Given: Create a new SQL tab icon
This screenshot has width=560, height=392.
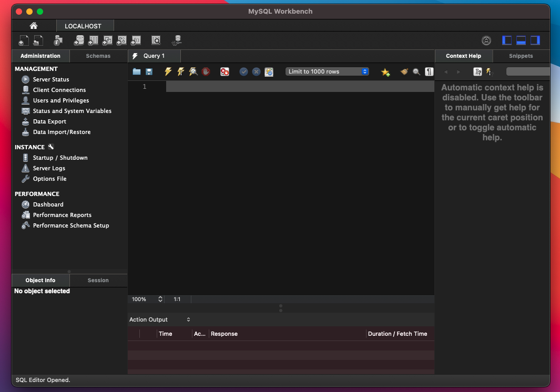Looking at the screenshot, I should coord(24,40).
